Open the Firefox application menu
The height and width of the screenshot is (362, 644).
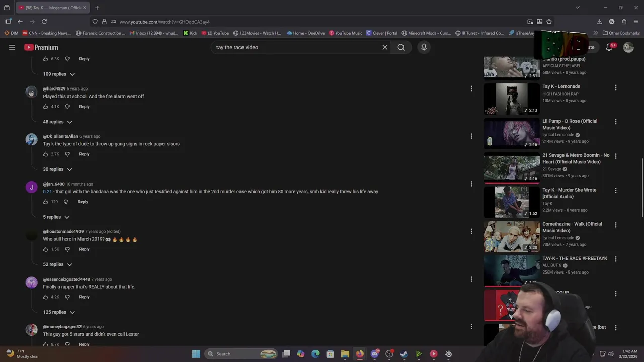tap(636, 22)
